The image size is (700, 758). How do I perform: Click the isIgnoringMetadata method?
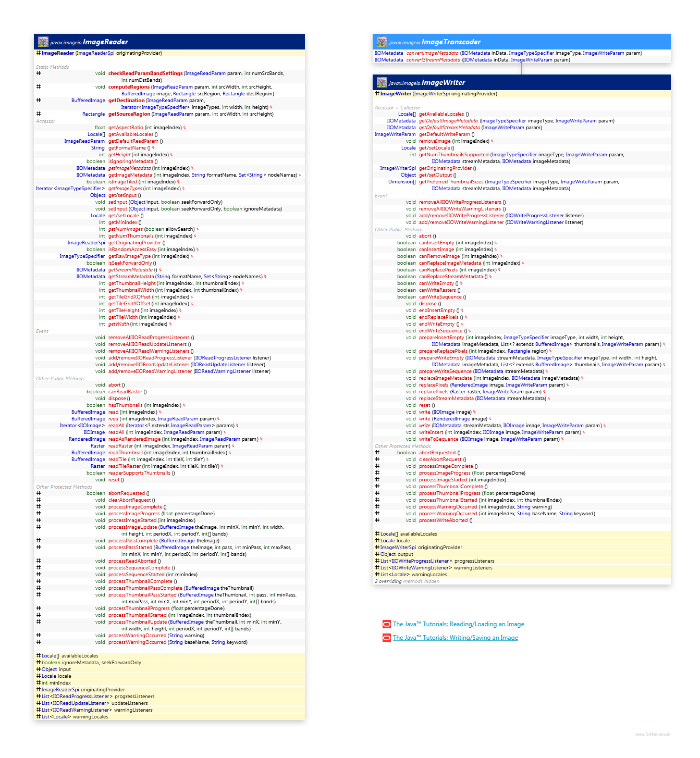tap(131, 161)
